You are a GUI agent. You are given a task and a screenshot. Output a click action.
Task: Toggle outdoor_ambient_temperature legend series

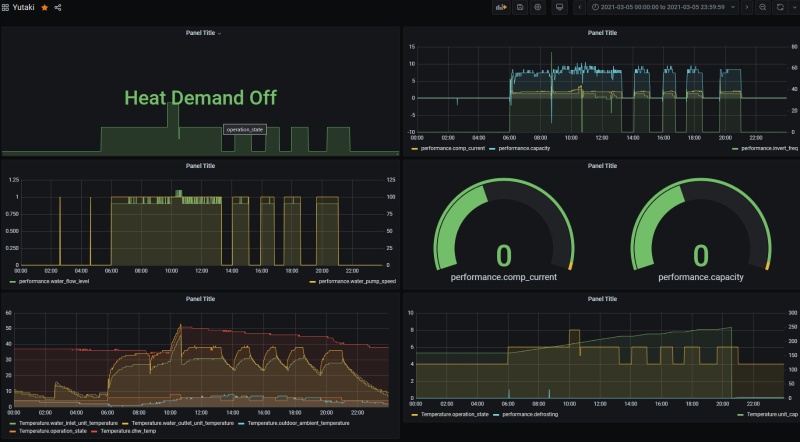click(298, 423)
